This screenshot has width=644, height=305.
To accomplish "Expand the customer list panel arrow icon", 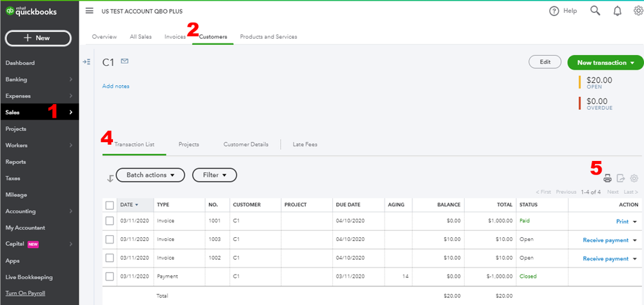I will 86,61.
